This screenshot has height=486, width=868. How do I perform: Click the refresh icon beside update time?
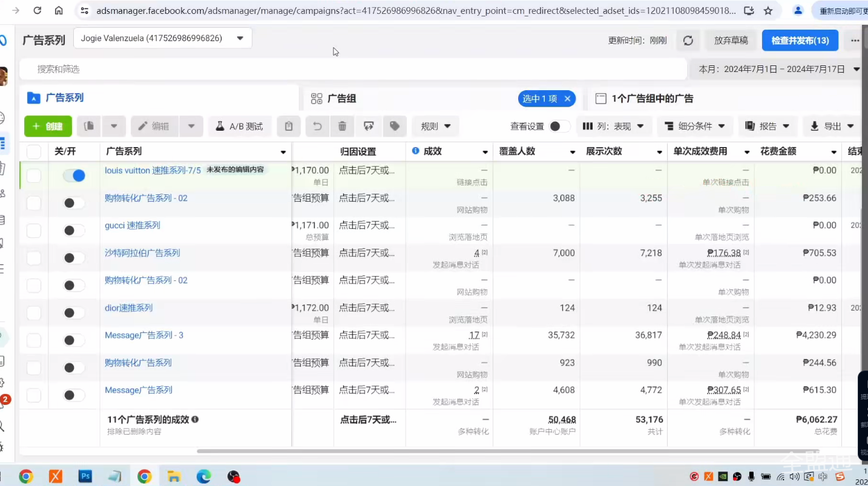point(688,41)
